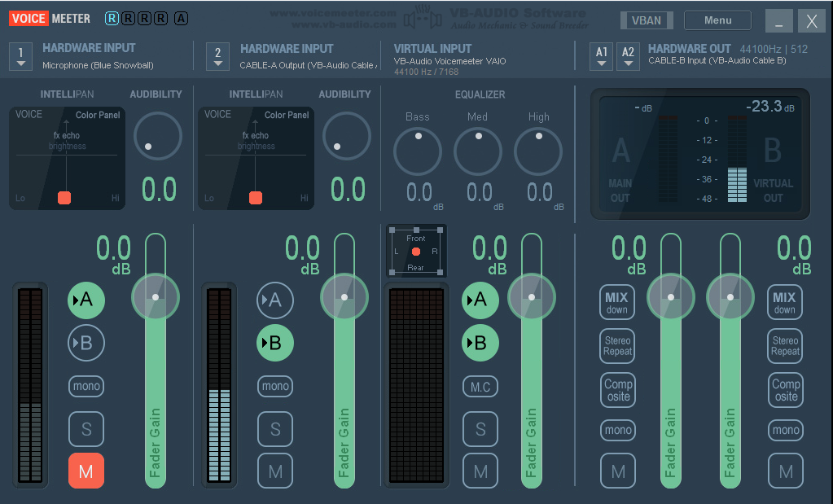Enable mono on Hardware Input 2
This screenshot has height=504, width=833.
pyautogui.click(x=275, y=386)
